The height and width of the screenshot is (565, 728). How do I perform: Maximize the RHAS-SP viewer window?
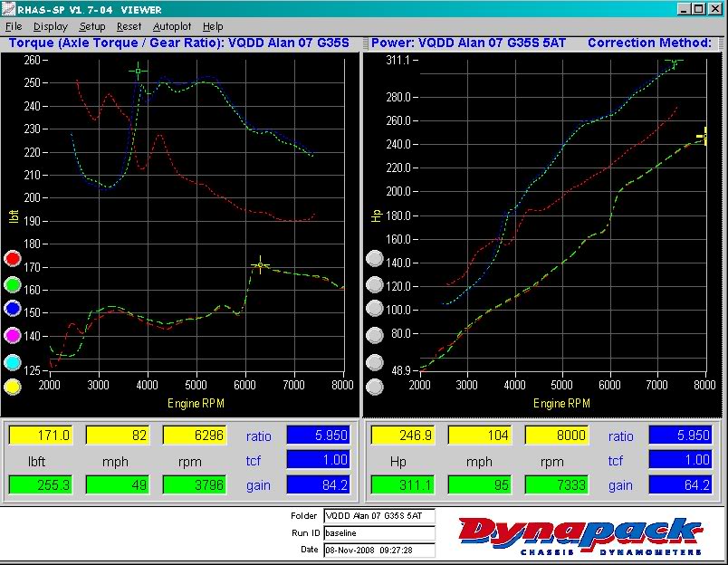(x=699, y=9)
